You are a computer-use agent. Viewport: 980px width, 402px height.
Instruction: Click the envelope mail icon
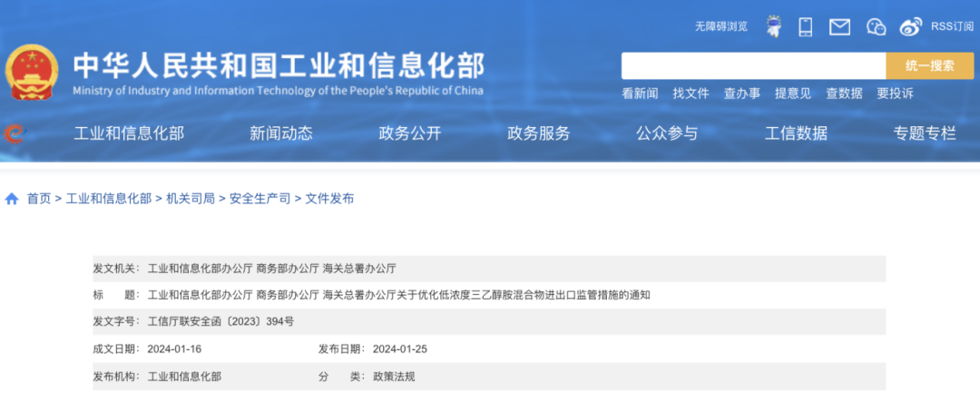click(x=839, y=26)
